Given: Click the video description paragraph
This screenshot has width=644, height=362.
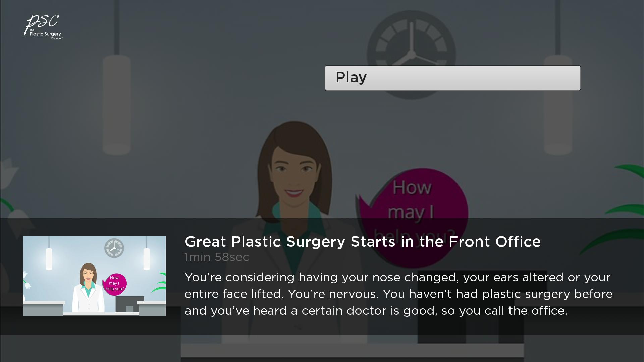Looking at the screenshot, I should click(398, 294).
